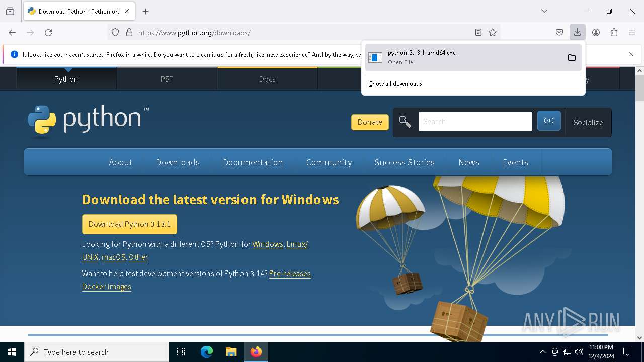Follow the Other platforms link
Screen dimensions: 644x362
[138, 257]
